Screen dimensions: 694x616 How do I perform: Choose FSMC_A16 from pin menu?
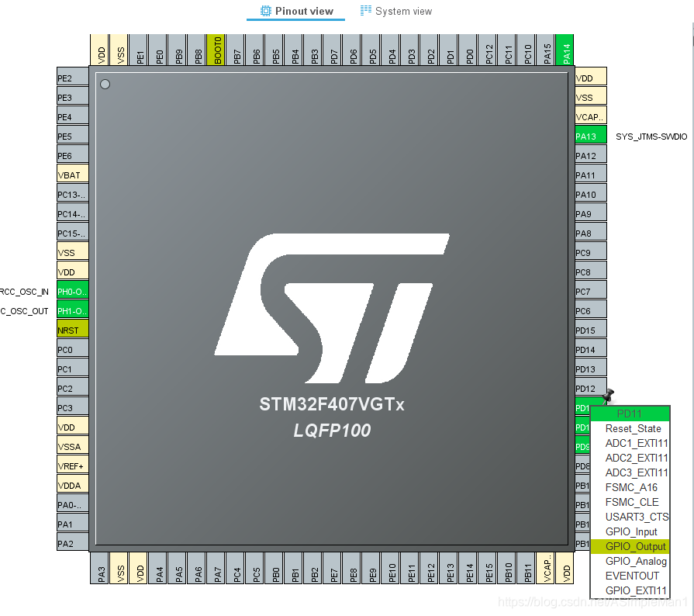[x=630, y=487]
